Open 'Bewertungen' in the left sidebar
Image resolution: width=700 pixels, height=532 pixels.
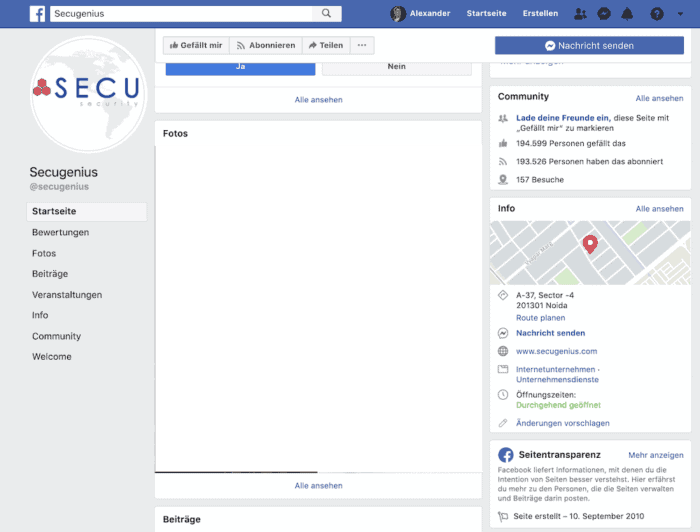pos(60,233)
